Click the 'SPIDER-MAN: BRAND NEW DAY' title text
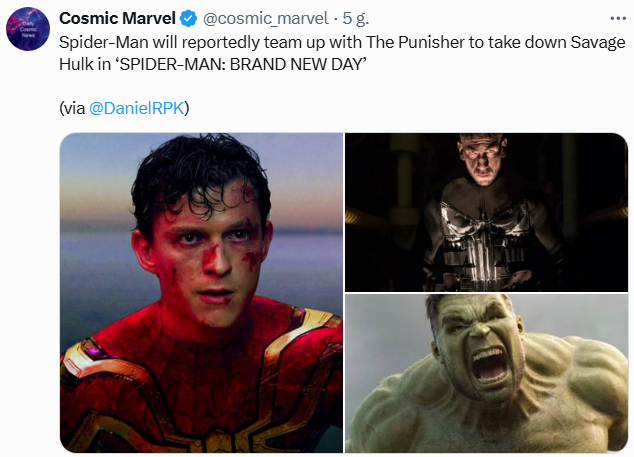 pyautogui.click(x=242, y=64)
